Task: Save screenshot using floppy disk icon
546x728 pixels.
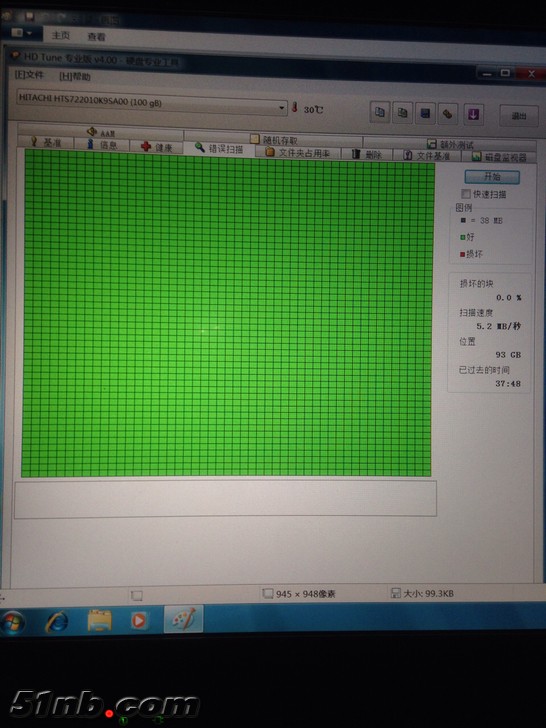Action: pos(425,113)
